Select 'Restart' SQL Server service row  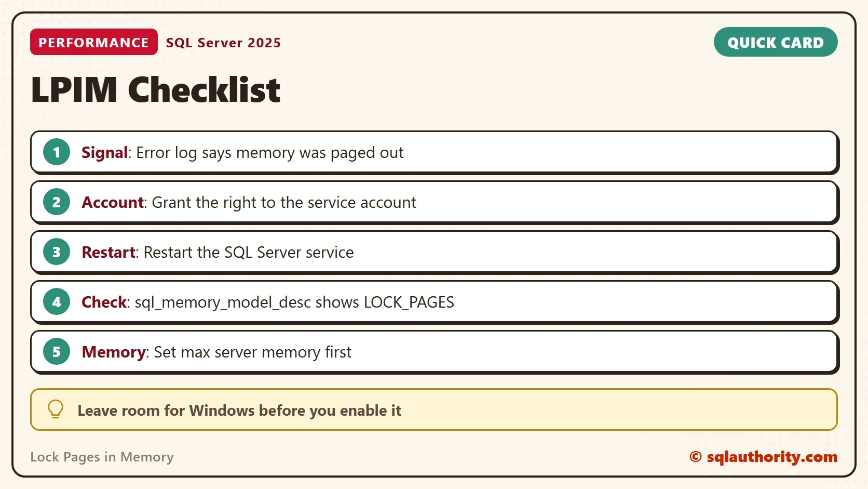[x=435, y=252]
